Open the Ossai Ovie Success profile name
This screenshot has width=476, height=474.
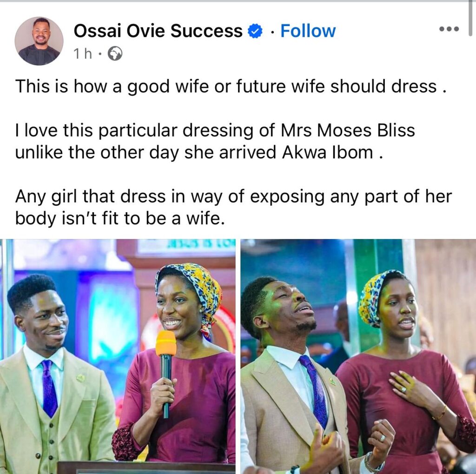click(158, 31)
